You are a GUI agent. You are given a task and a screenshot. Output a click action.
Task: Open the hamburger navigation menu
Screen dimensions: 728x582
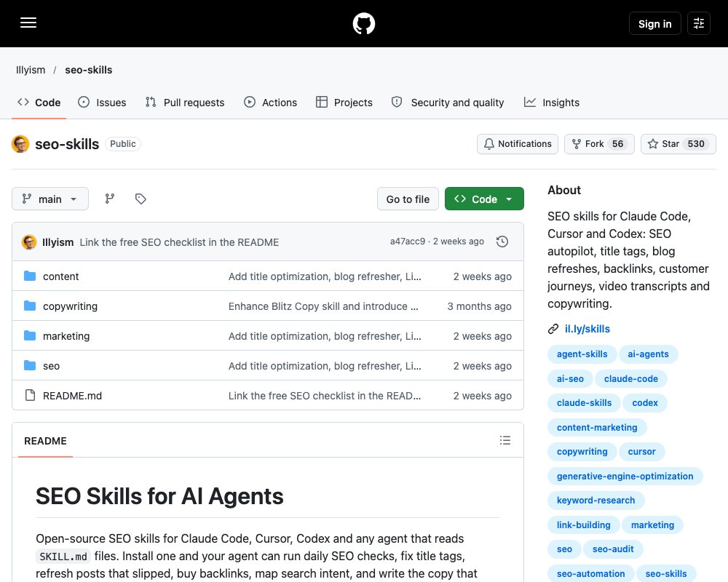click(x=28, y=23)
